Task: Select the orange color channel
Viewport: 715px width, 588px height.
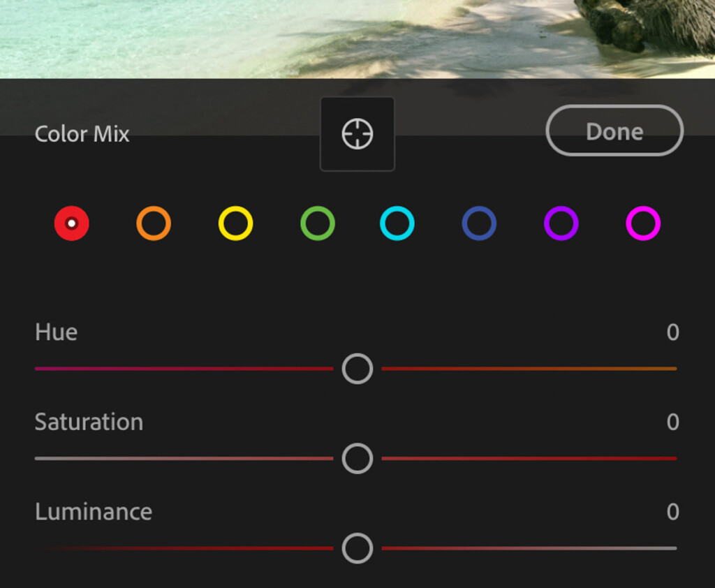Action: pos(154,223)
